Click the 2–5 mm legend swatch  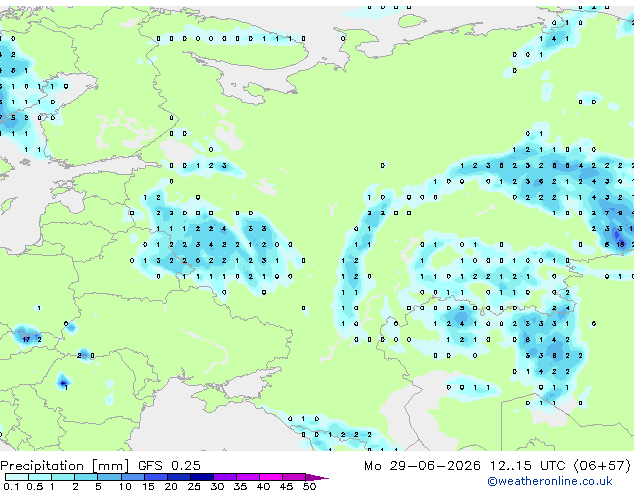(86, 477)
